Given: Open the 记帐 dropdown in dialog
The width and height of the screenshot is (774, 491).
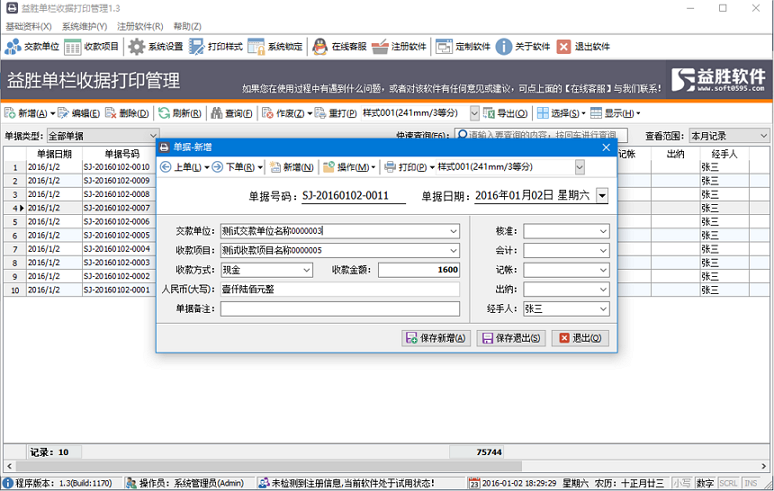Looking at the screenshot, I should click(x=603, y=270).
